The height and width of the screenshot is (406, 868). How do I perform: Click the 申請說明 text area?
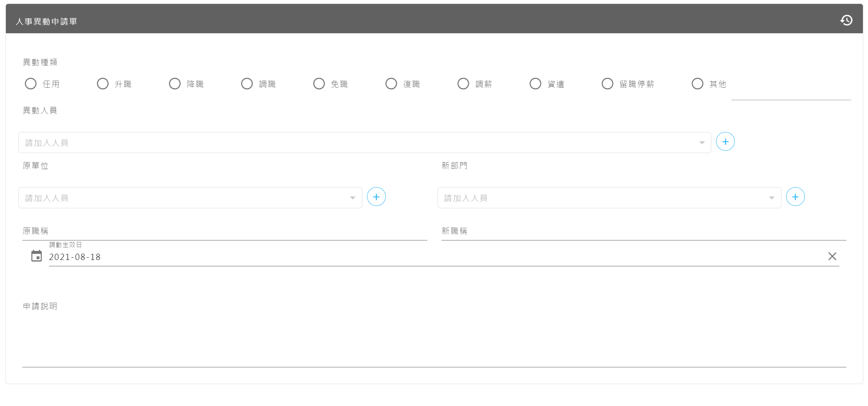point(434,341)
